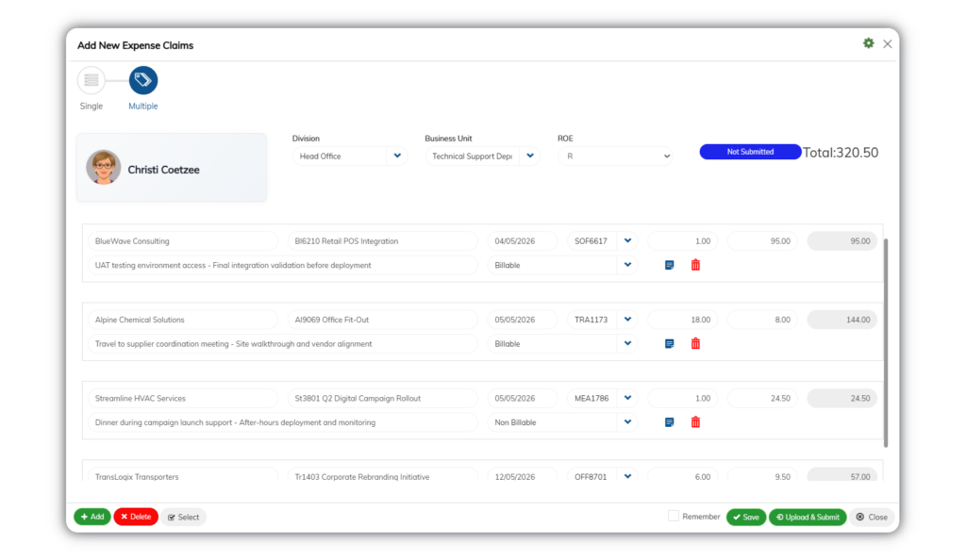Click Dinner during campaign launch support description
The image size is (966, 560).
click(x=283, y=422)
